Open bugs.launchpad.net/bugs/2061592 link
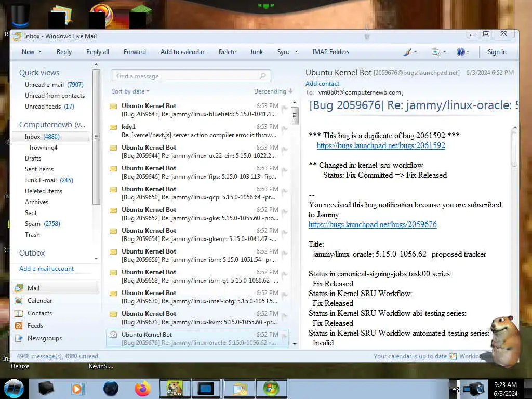Screen dimensions: 532x399 coord(381,145)
